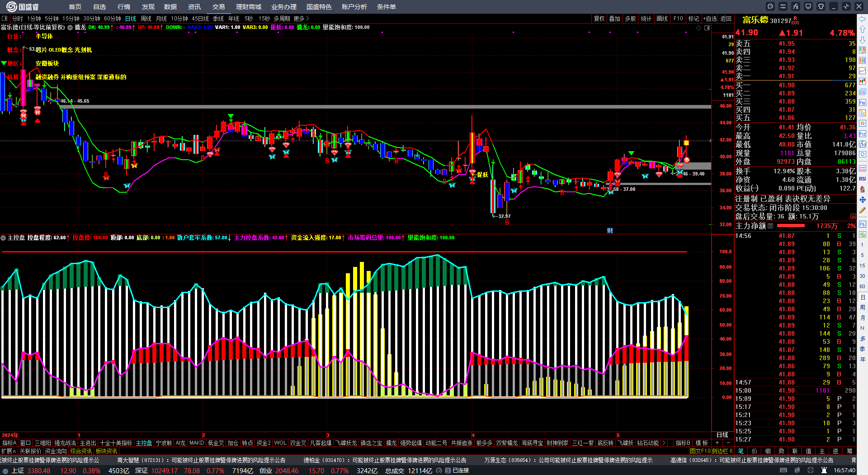Select the pencil drawing tool in sidebar

(x=863, y=210)
